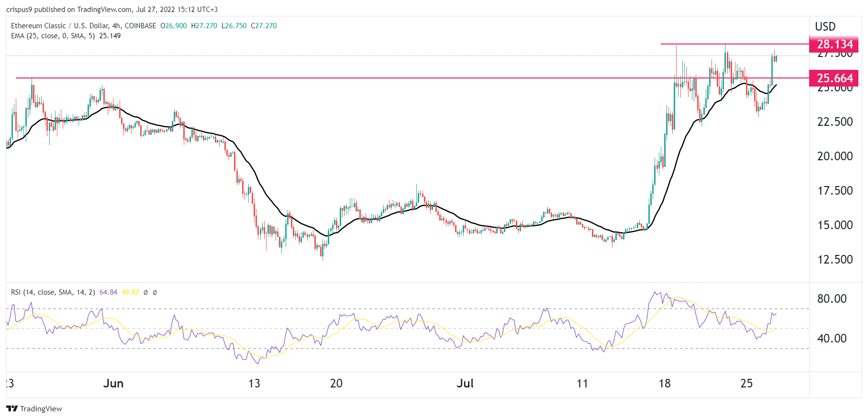This screenshot has height=419, width=868.
Task: Click the RSI axis label 40.00
Action: (x=832, y=339)
